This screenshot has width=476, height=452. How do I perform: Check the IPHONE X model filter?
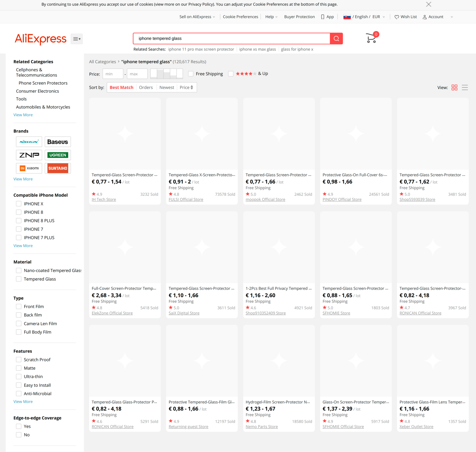[x=19, y=204]
